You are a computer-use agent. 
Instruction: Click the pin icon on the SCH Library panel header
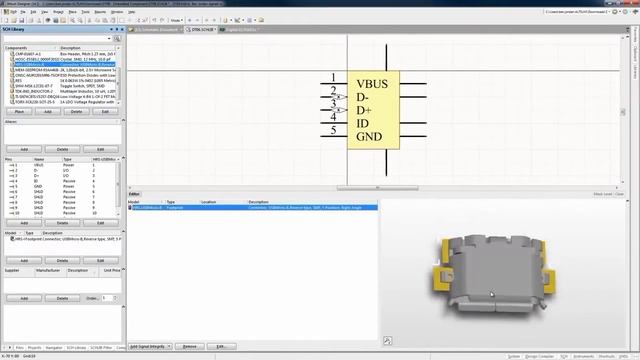point(117,29)
